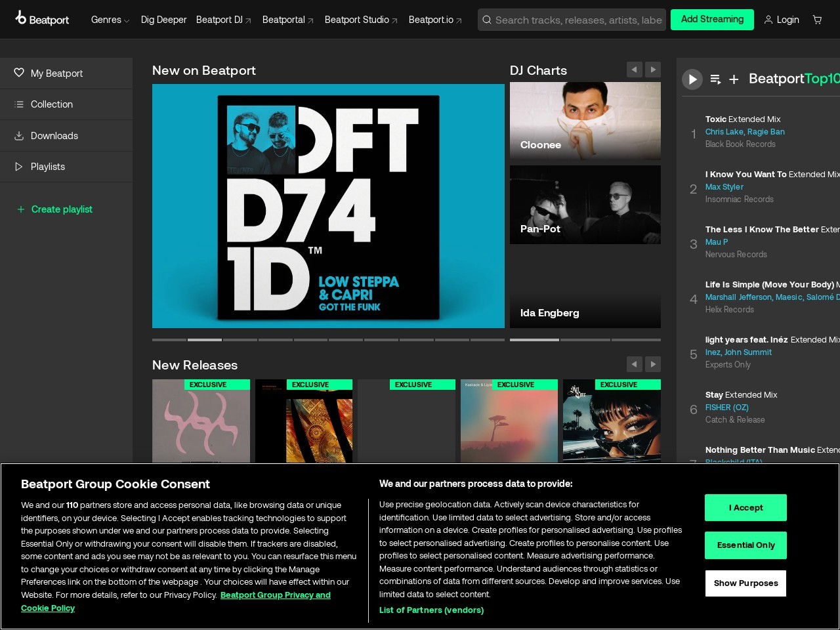Open track Life Is Simple (Move Your Body)
The image size is (840, 630).
[x=770, y=285]
